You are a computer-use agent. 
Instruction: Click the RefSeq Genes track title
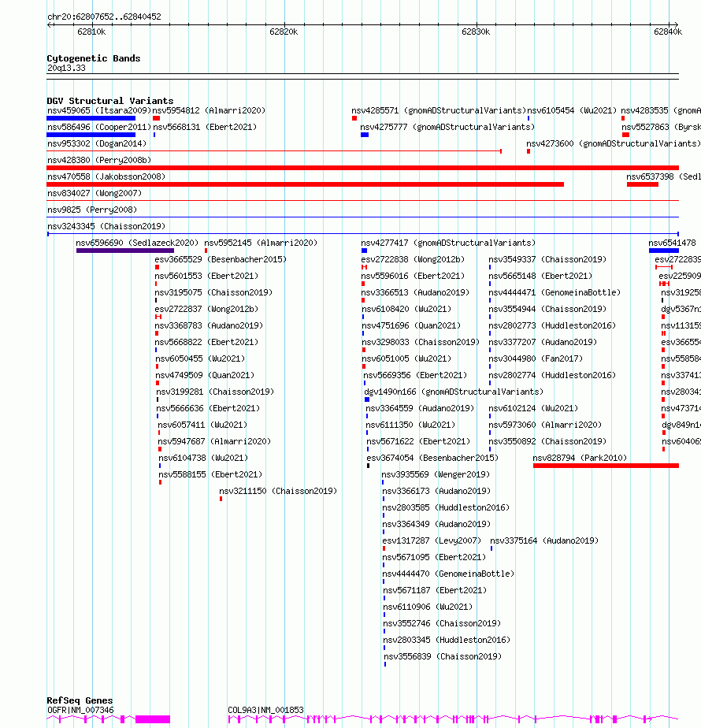tap(80, 700)
